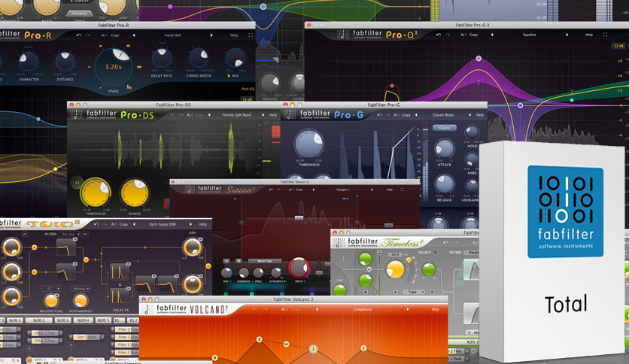The width and height of the screenshot is (629, 364).
Task: Click the Space decay time knob in Pro-R
Action: click(x=114, y=66)
